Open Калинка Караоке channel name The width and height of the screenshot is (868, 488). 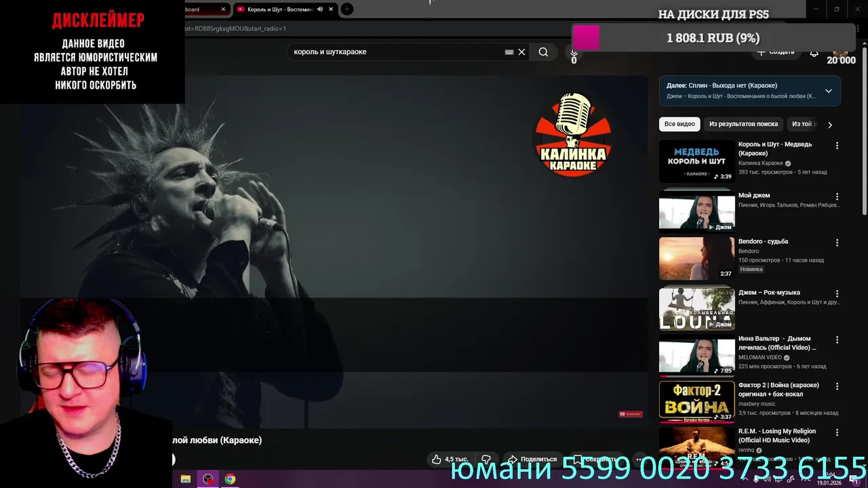(x=761, y=163)
